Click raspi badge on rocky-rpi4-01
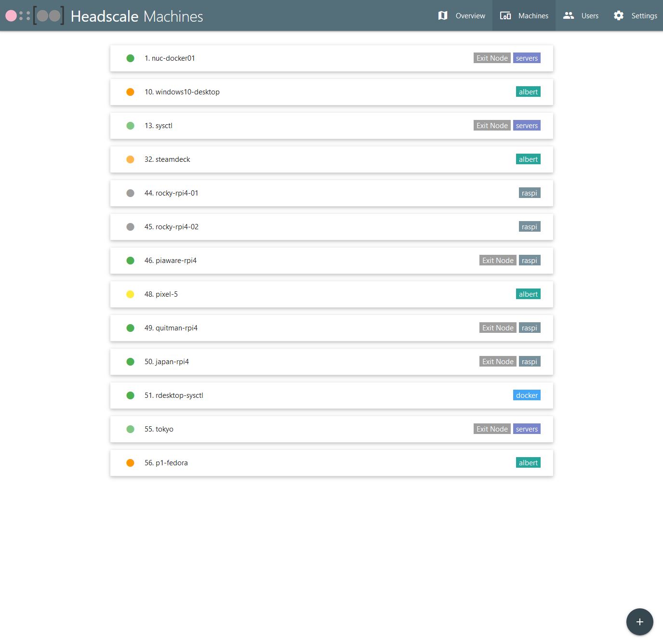Image resolution: width=663 pixels, height=644 pixels. tap(530, 193)
